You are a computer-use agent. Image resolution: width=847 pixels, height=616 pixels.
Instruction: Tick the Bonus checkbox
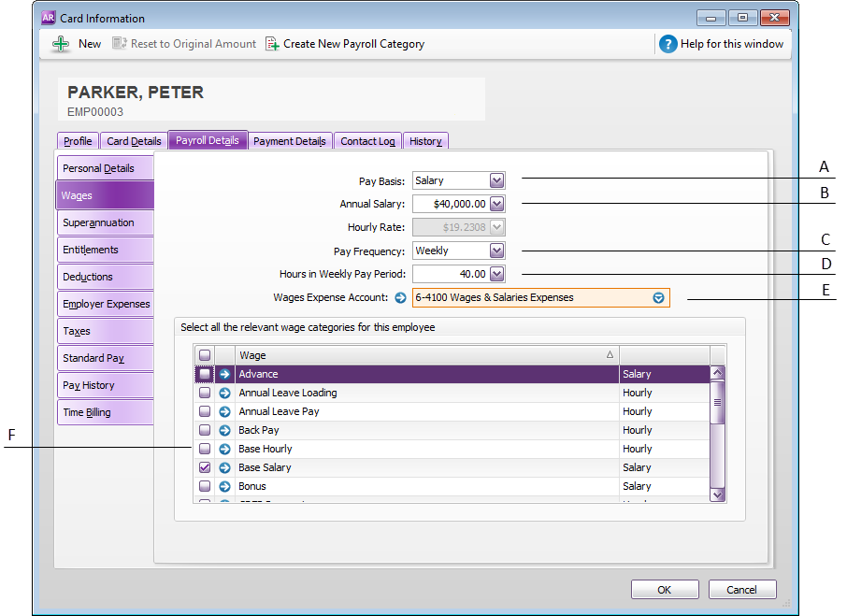[x=205, y=486]
